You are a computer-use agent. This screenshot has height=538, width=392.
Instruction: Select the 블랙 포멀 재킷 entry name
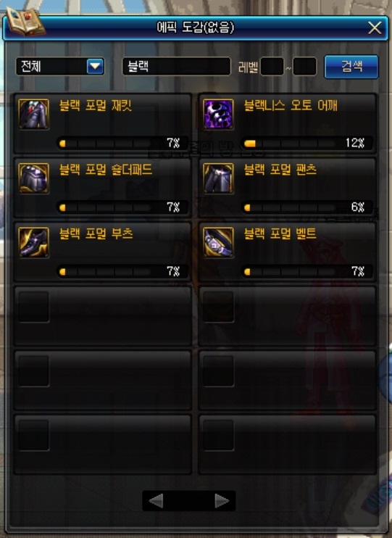(96, 106)
